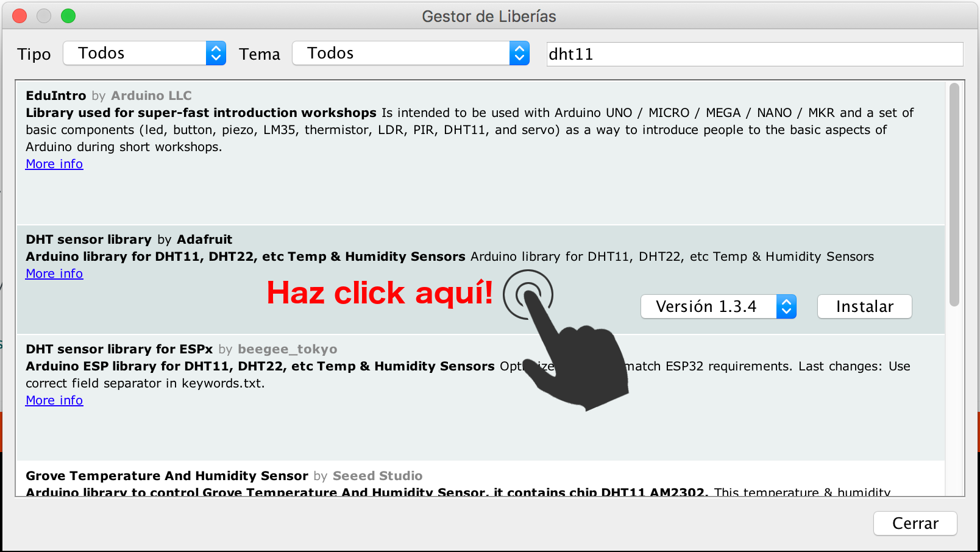Open the Tipo dropdown set to Todos
The width and height of the screenshot is (980, 552).
click(144, 53)
